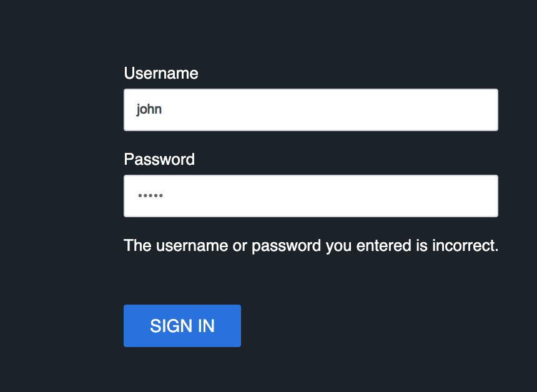Click the Password label text
Viewport: 537px width, 392px height.
[159, 160]
